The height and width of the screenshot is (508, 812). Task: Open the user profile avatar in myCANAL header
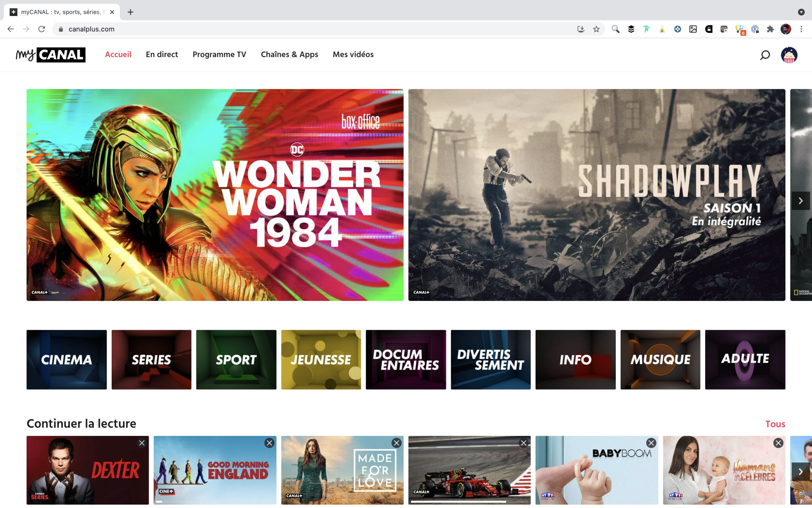(789, 55)
